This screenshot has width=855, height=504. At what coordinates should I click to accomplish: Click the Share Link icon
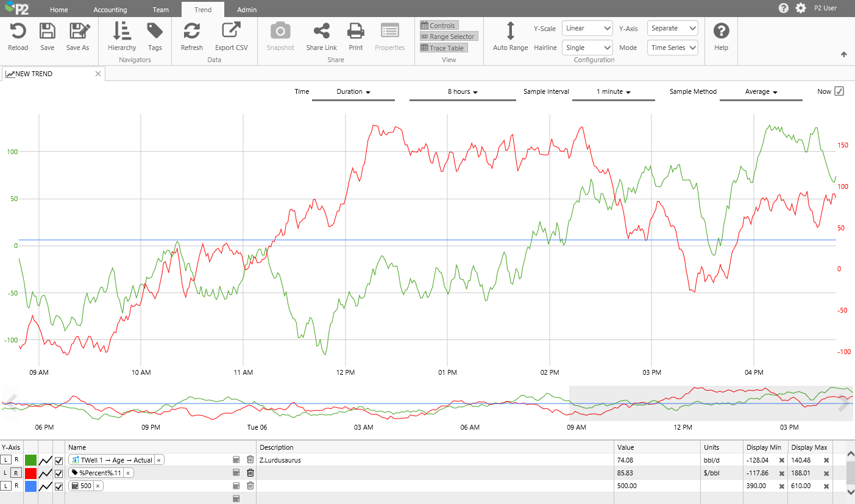(321, 32)
